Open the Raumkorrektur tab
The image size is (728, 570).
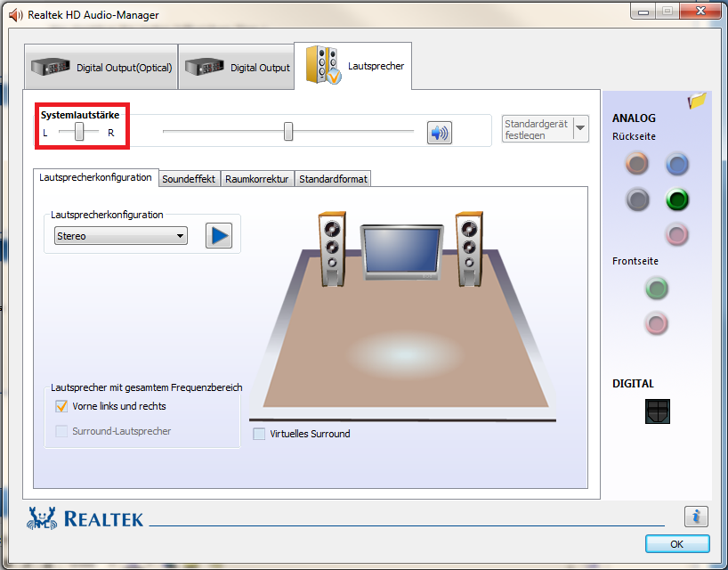257,179
